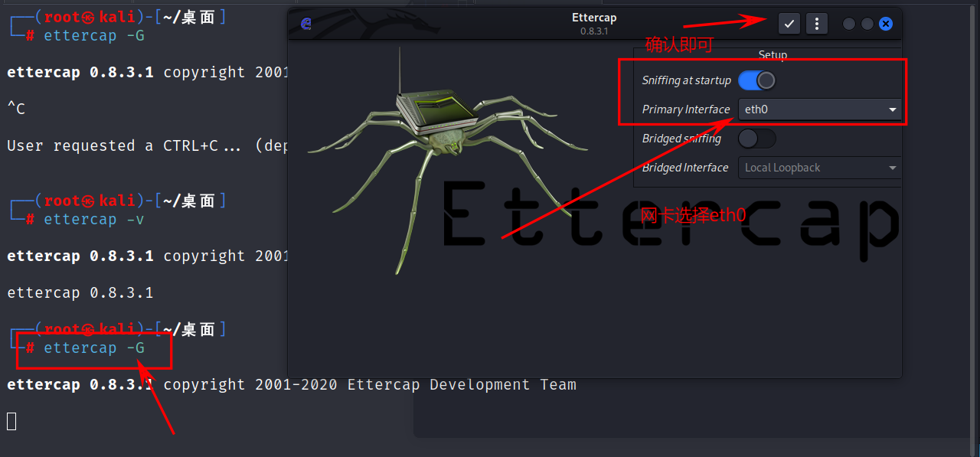Click the terminal cursor block at bottom

[11, 420]
